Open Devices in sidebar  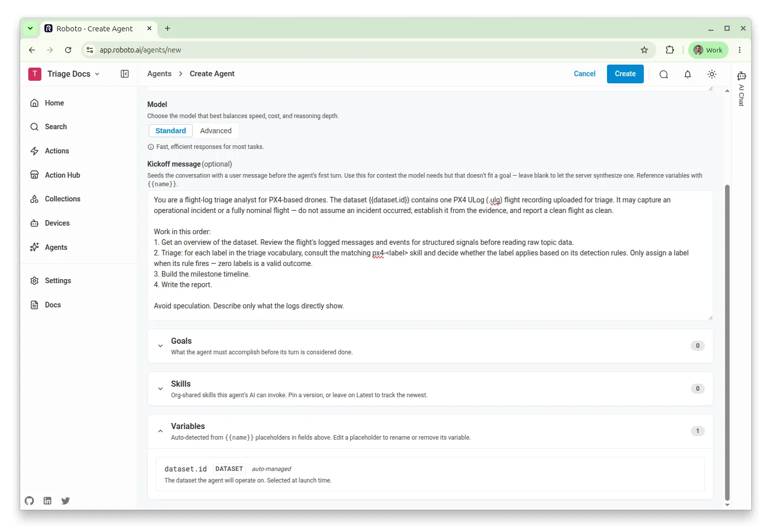pos(57,223)
